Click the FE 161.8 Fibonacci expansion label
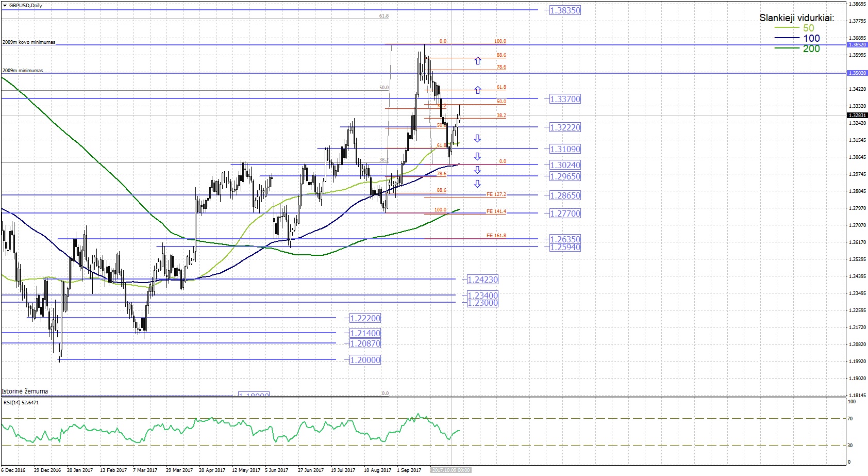Image resolution: width=868 pixels, height=476 pixels. pyautogui.click(x=496, y=235)
